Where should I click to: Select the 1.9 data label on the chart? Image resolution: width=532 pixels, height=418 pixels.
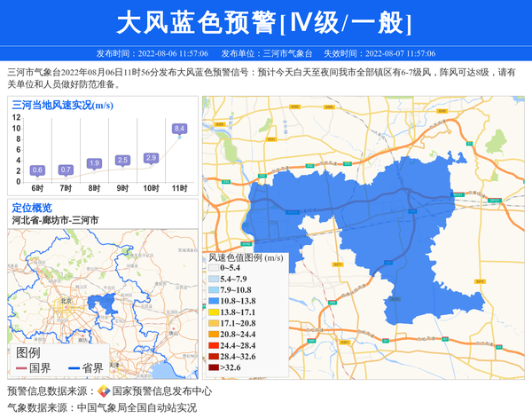[x=94, y=163]
